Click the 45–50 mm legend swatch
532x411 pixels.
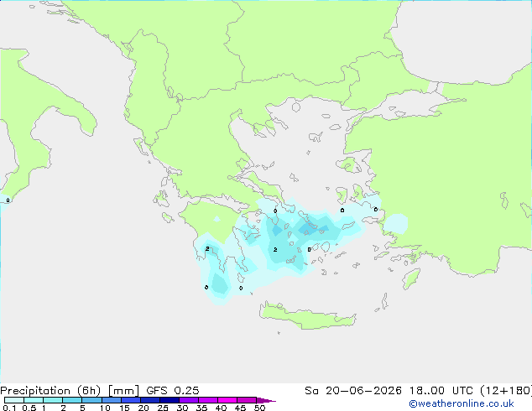click(x=247, y=400)
